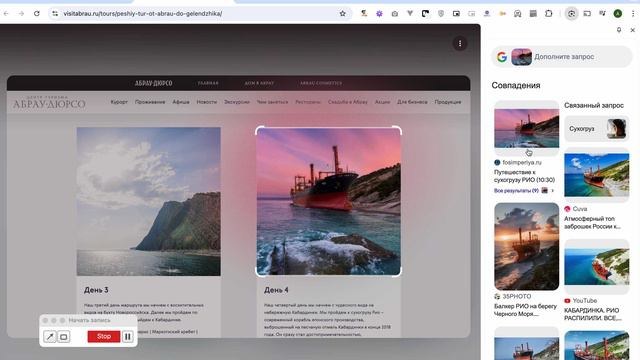Open site information icon in address bar
This screenshot has width=640, height=360.
coord(55,13)
